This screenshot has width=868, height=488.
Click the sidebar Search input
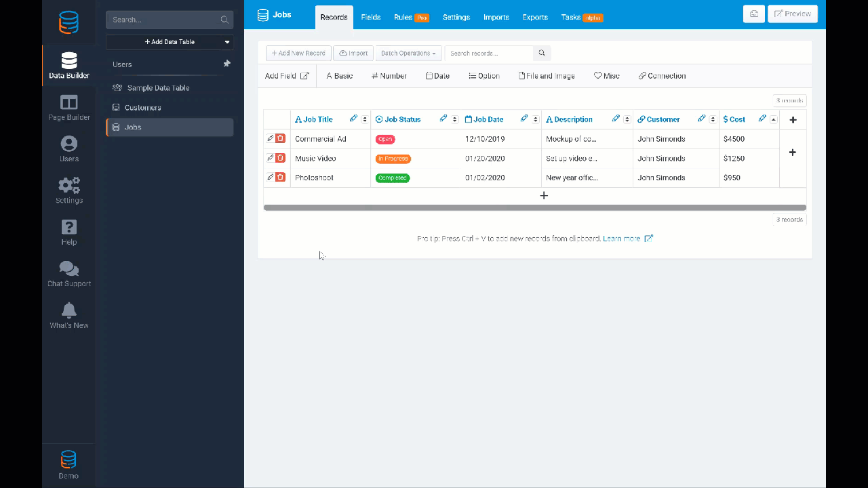[170, 20]
